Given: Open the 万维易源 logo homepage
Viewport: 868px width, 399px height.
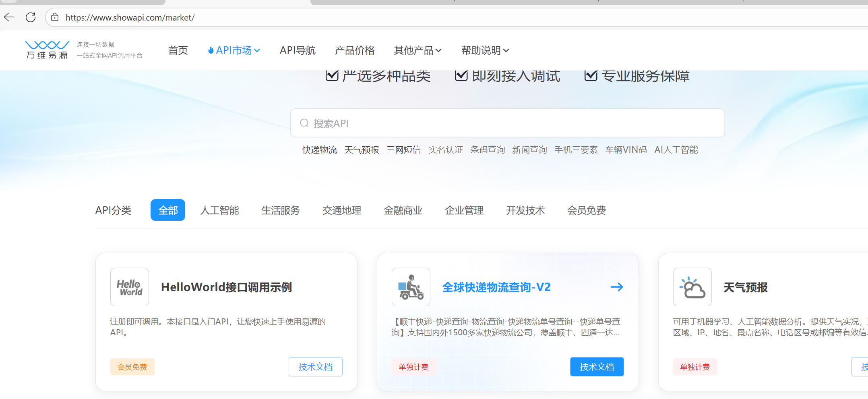Looking at the screenshot, I should [47, 50].
